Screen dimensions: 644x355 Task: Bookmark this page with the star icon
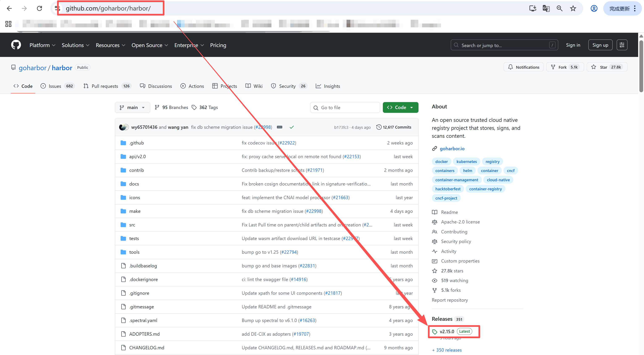point(573,9)
